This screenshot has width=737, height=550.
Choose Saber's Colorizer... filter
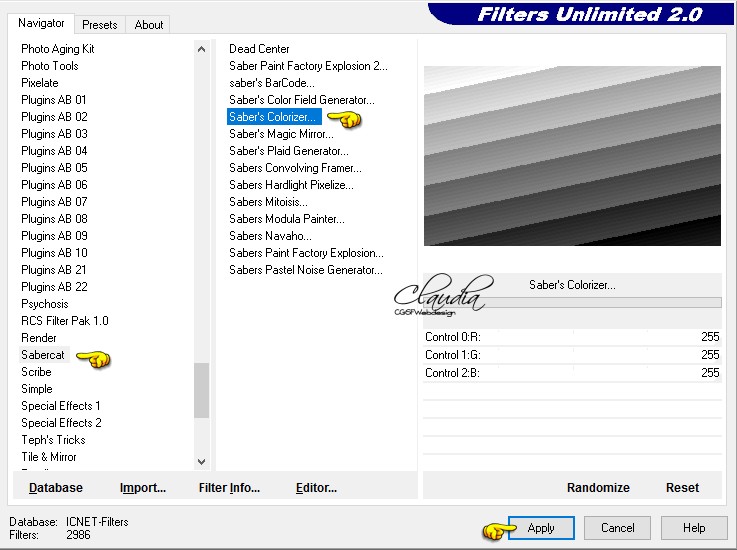274,117
